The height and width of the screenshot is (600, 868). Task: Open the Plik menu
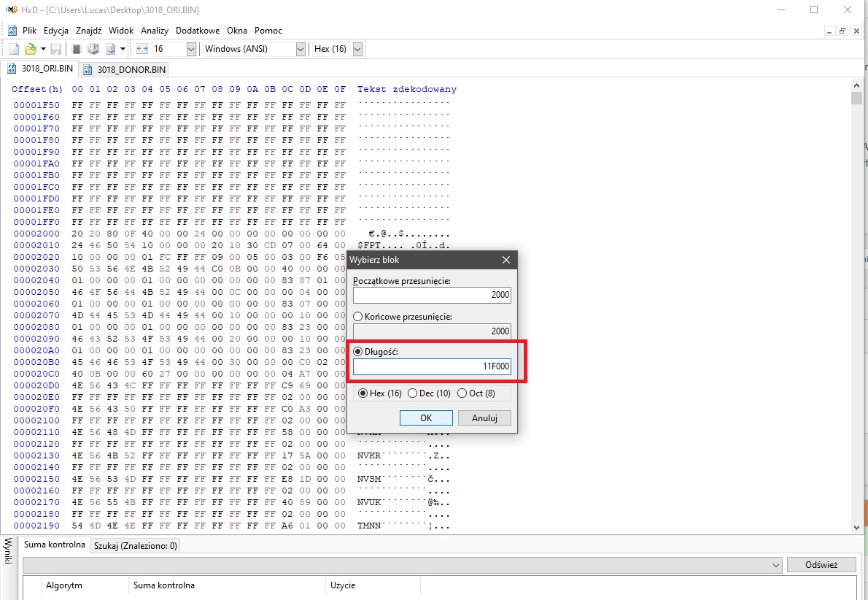[x=29, y=31]
